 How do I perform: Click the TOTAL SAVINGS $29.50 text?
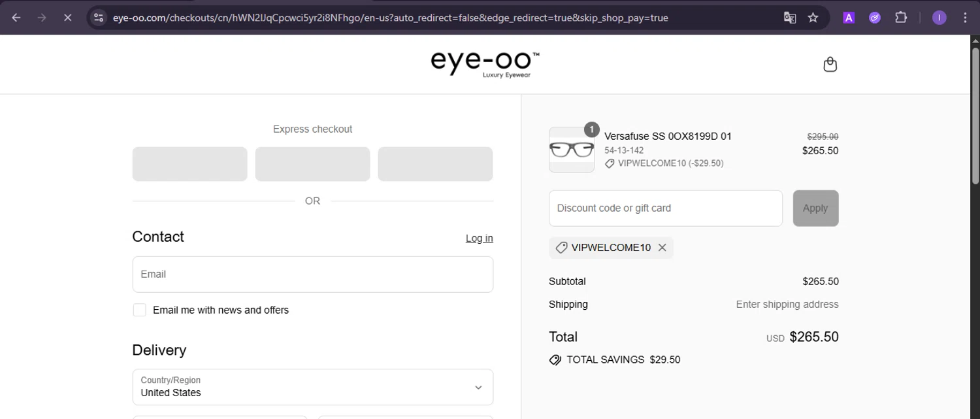[623, 360]
